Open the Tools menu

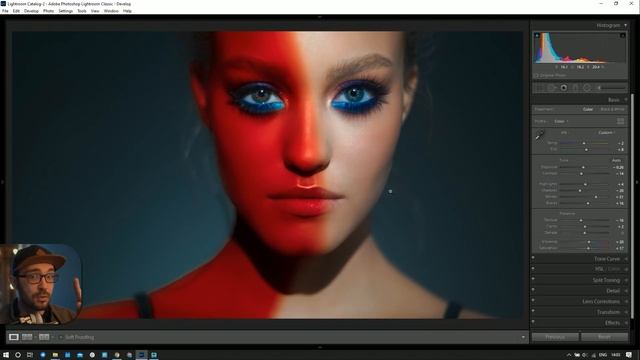[x=82, y=11]
